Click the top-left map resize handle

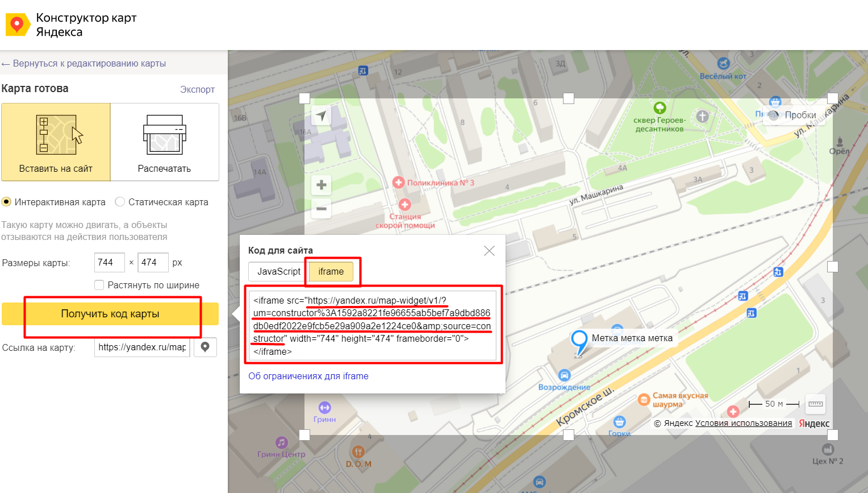click(304, 98)
